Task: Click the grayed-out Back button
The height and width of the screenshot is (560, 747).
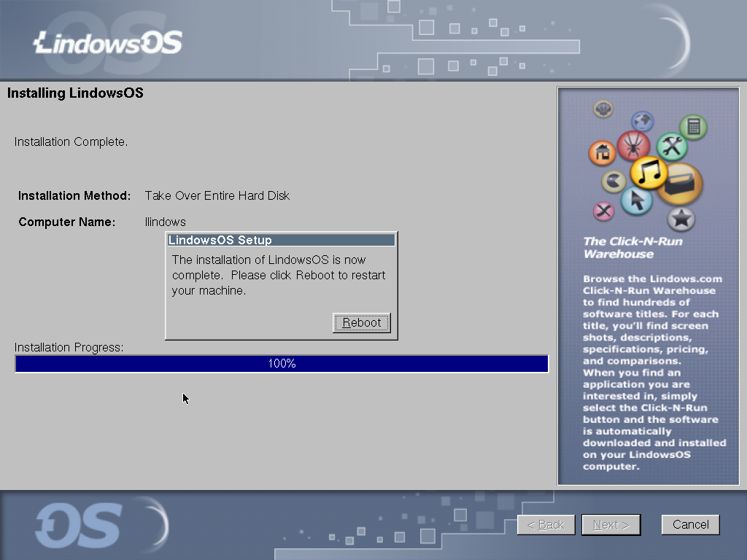Action: 546,525
